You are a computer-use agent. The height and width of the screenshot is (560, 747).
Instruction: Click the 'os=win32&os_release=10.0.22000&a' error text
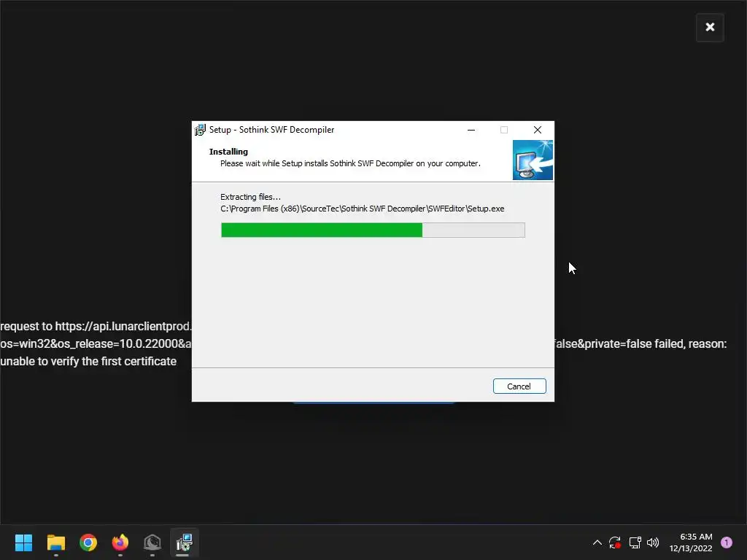click(x=96, y=344)
